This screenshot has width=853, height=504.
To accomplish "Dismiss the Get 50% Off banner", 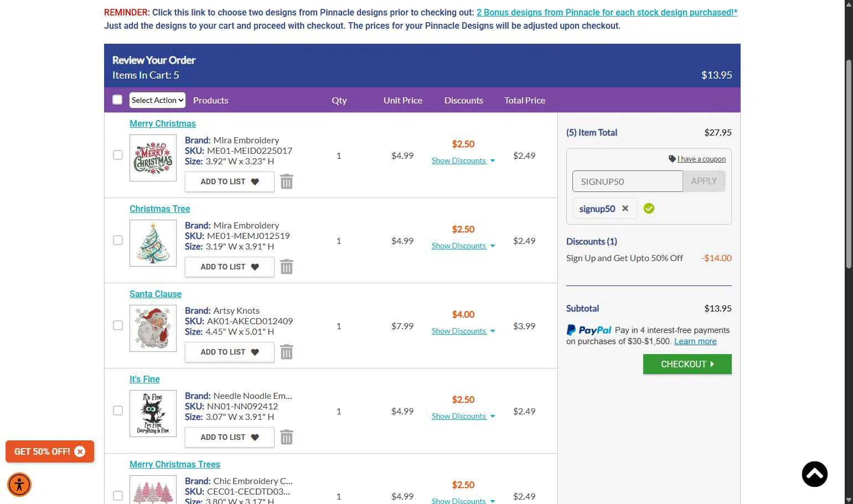I will tap(80, 451).
